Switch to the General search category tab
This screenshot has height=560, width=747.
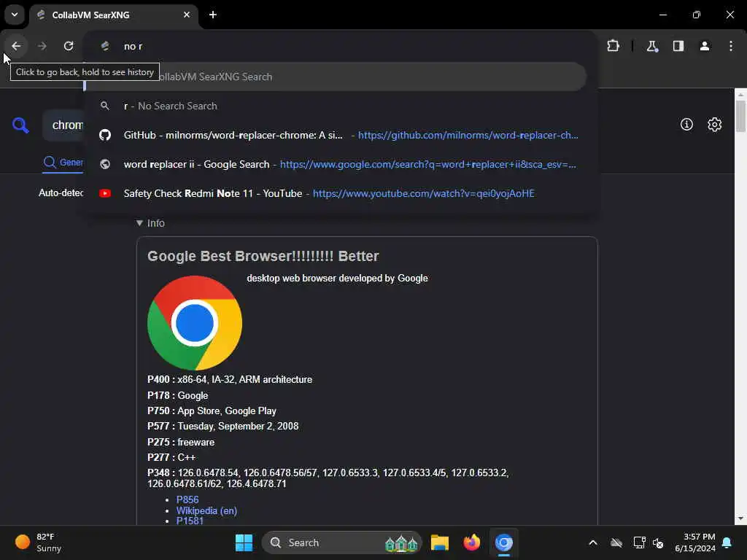click(x=63, y=163)
